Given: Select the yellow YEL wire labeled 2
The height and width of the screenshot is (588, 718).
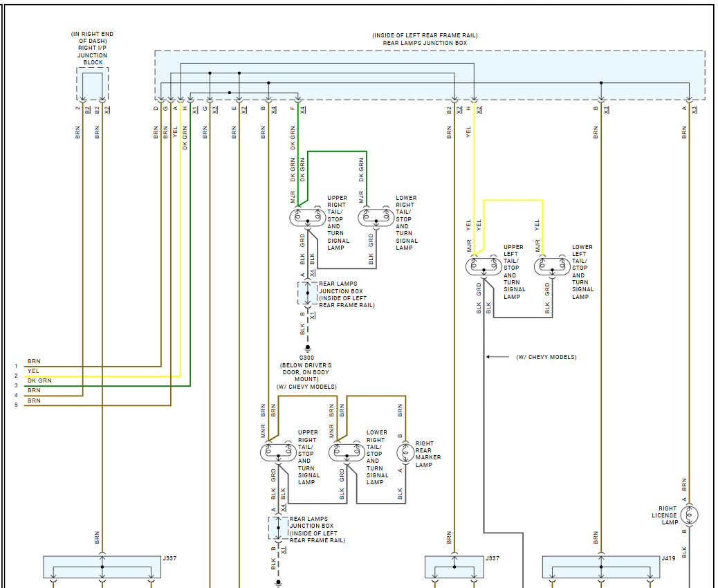Looking at the screenshot, I should pos(102,376).
